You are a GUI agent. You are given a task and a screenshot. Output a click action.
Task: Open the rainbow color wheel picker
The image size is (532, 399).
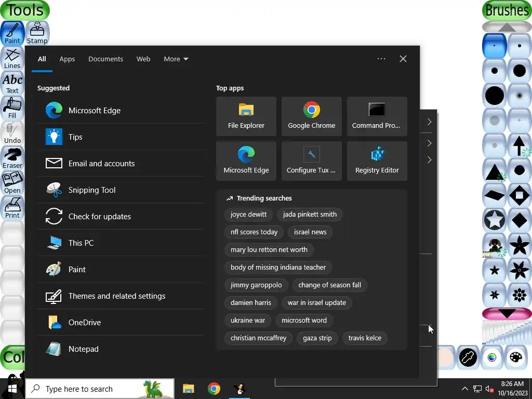492,357
